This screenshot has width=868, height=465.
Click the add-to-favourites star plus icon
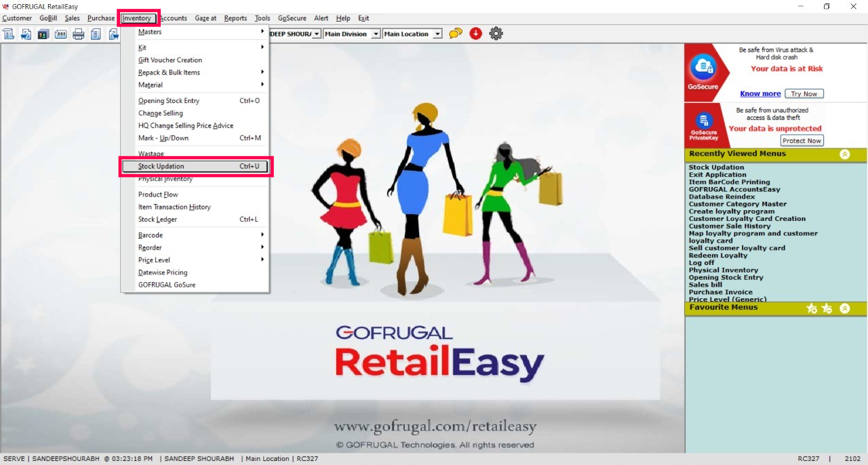click(812, 308)
